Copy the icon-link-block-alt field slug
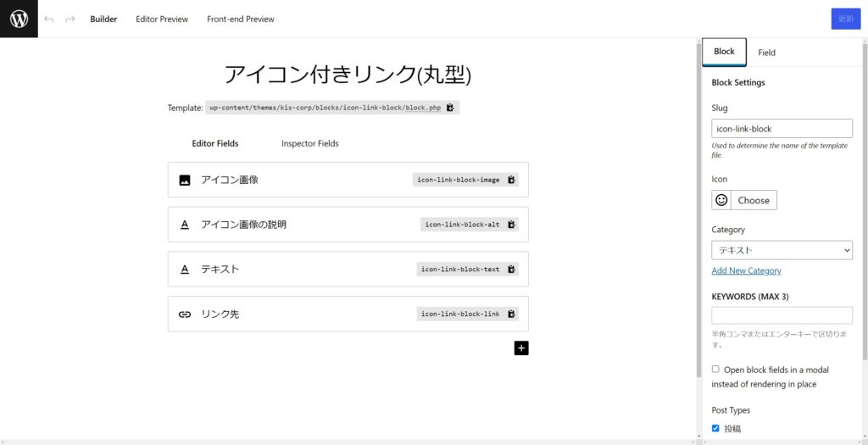Screen dimensions: 868x445 tap(511, 224)
